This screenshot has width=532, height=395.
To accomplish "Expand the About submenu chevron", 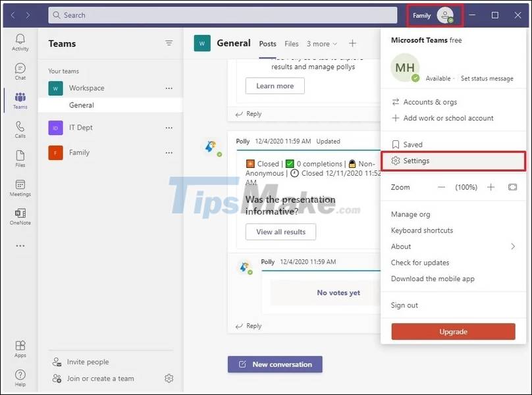I will [513, 246].
